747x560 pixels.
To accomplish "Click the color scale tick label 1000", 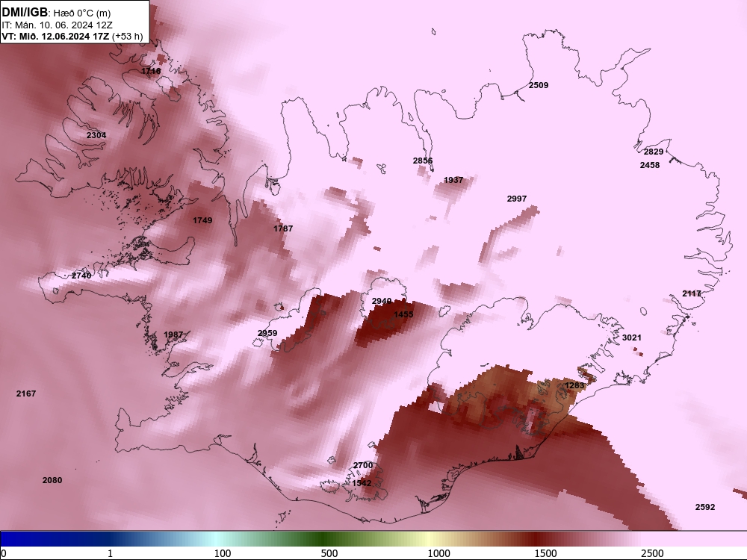I will tap(438, 553).
